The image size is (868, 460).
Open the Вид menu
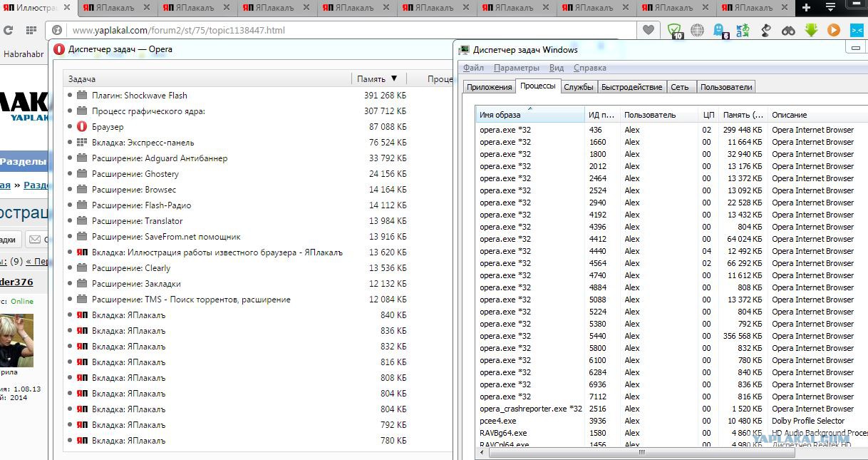coord(557,68)
